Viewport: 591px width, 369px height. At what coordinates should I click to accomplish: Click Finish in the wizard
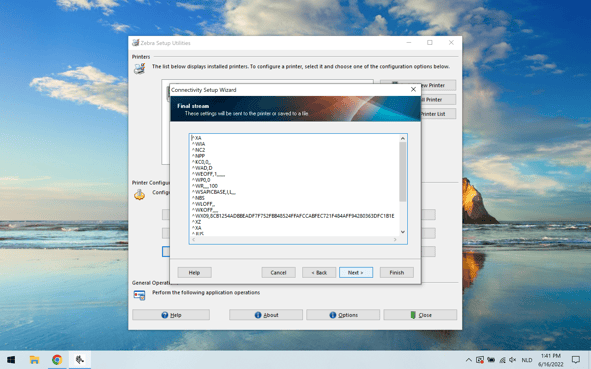click(397, 273)
